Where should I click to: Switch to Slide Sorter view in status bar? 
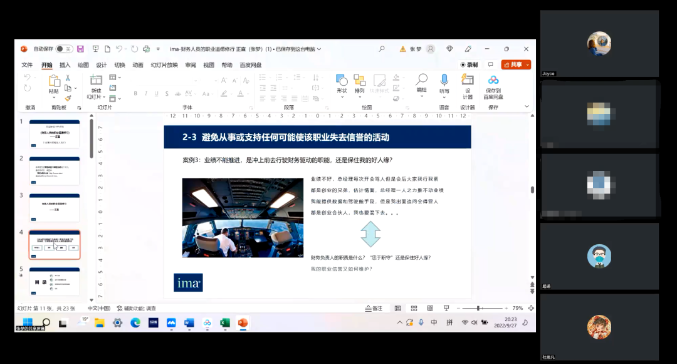click(x=414, y=308)
